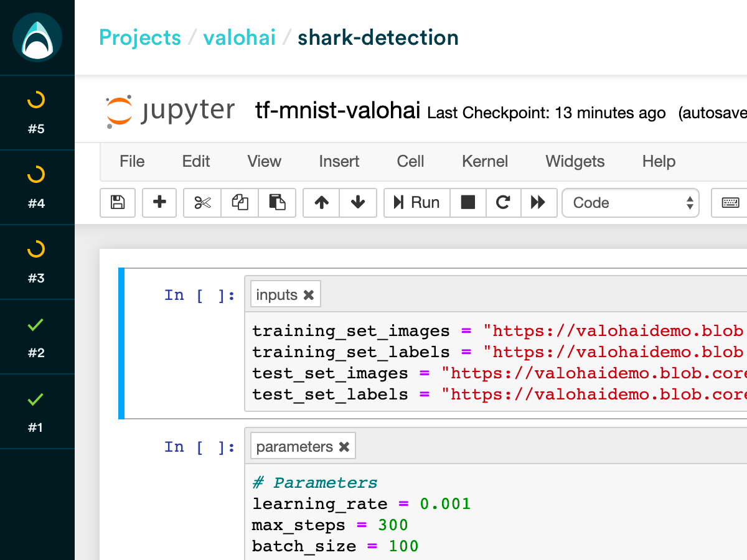Screen dimensions: 747x560
Task: Restart kernel and run all icon
Action: tap(538, 202)
